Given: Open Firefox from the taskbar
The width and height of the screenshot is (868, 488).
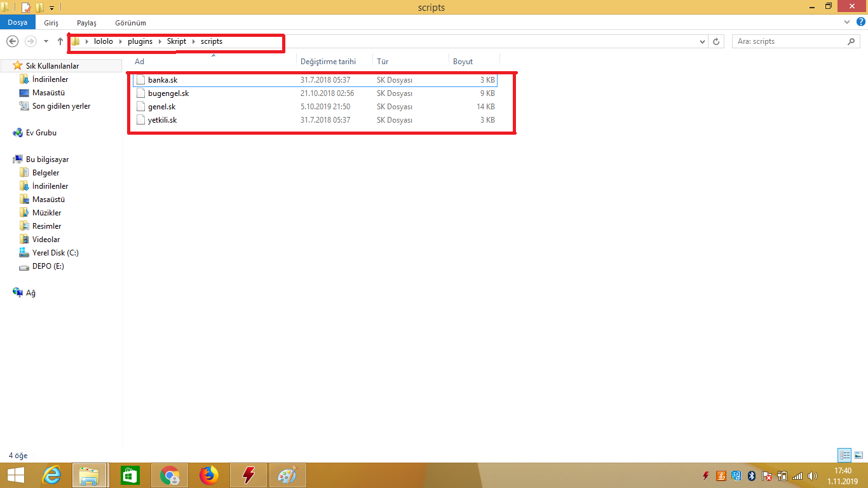Looking at the screenshot, I should click(x=208, y=475).
